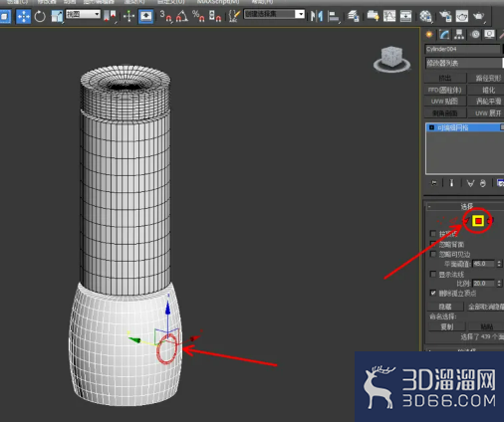This screenshot has height=422, width=504.
Task: Click the 比例 scale spinner arrows
Action: 499,284
